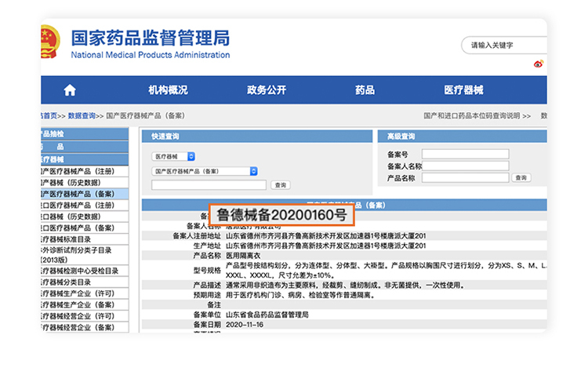Click the 查询 button in 高级查询
The image size is (588, 382).
click(x=521, y=178)
